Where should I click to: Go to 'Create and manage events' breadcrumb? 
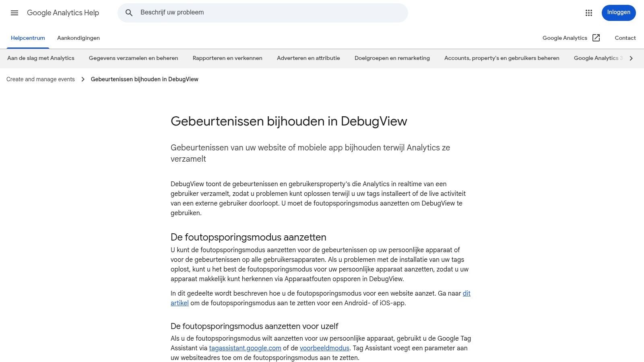click(x=41, y=79)
